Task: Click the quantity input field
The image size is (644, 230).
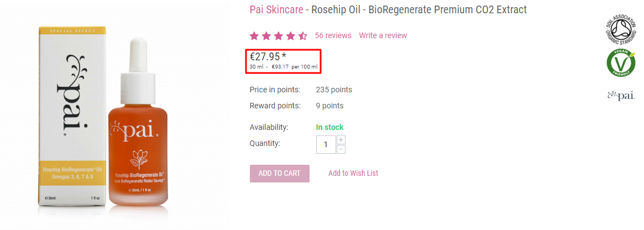Action: pos(326,144)
